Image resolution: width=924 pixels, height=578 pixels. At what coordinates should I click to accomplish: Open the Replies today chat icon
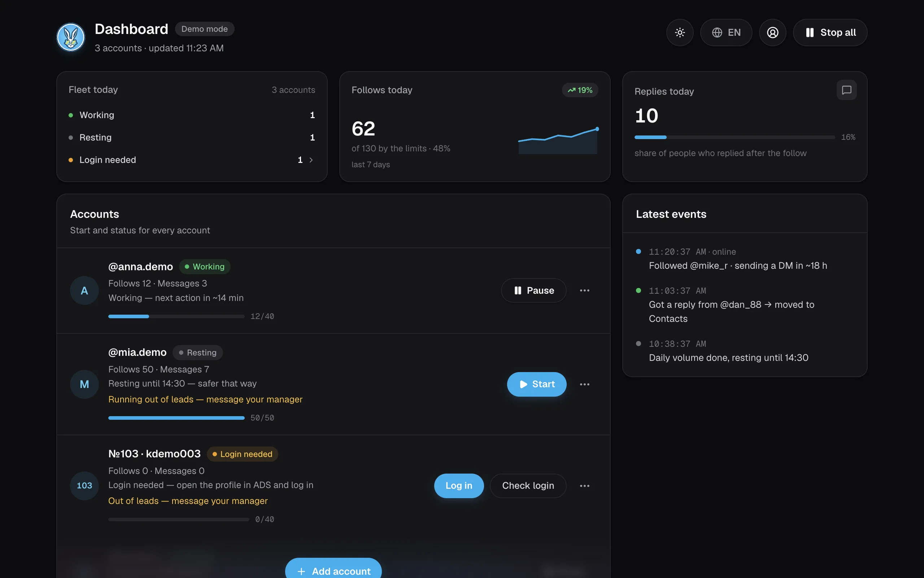tap(846, 90)
